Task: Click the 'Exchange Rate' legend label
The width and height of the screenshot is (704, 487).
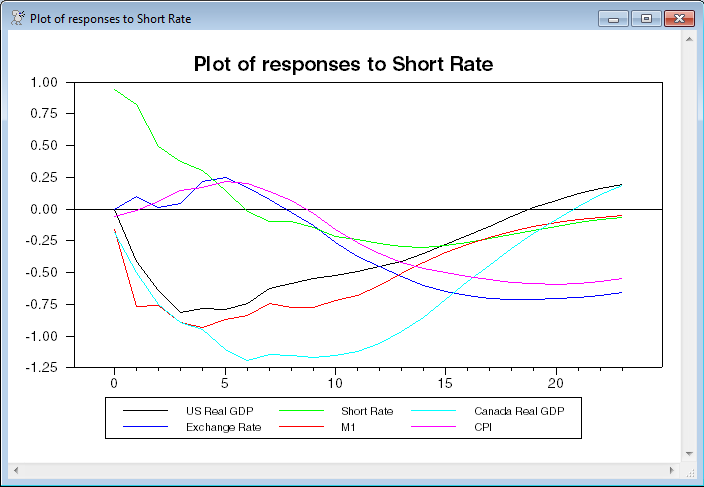Action: 223,428
